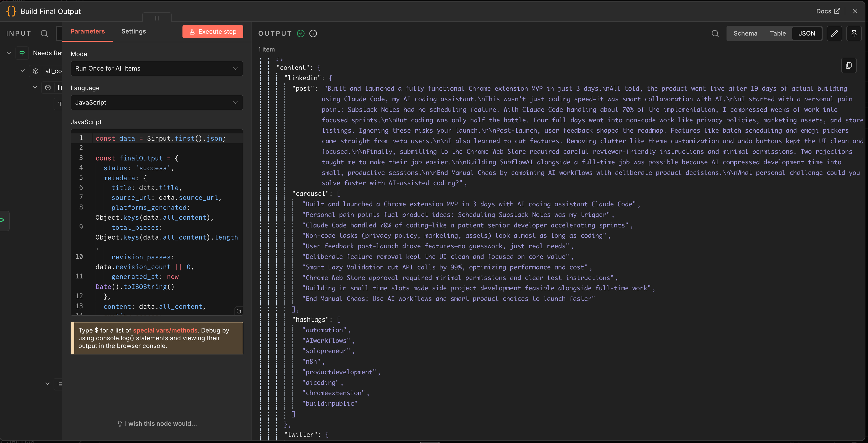Click the output success checkmark icon

[x=301, y=33]
